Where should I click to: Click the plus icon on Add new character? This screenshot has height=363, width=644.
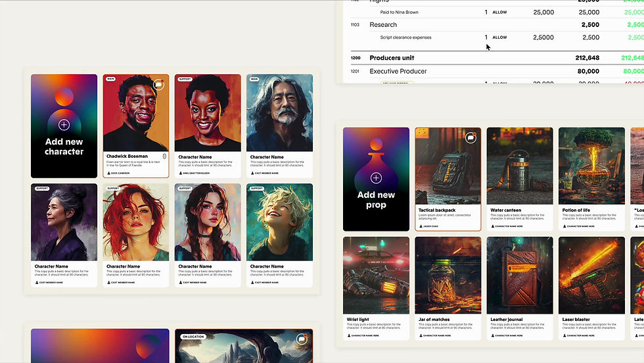[x=64, y=124]
